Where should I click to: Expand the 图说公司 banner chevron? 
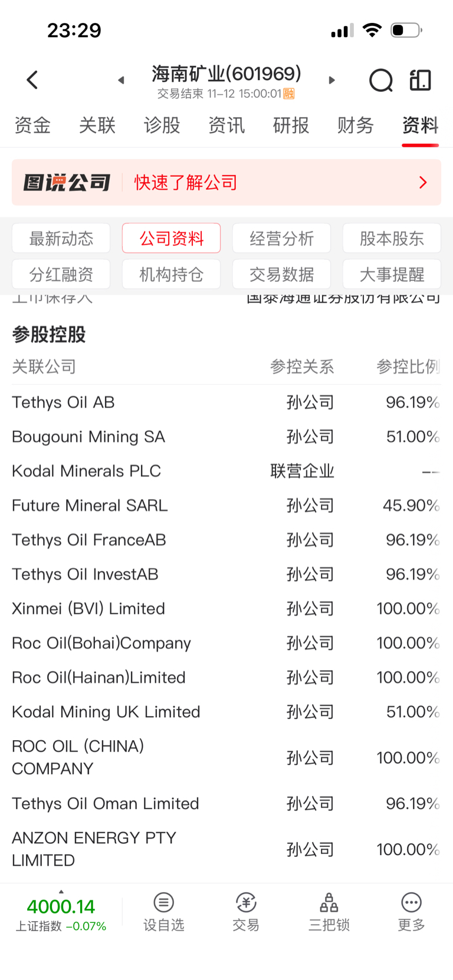point(423,183)
